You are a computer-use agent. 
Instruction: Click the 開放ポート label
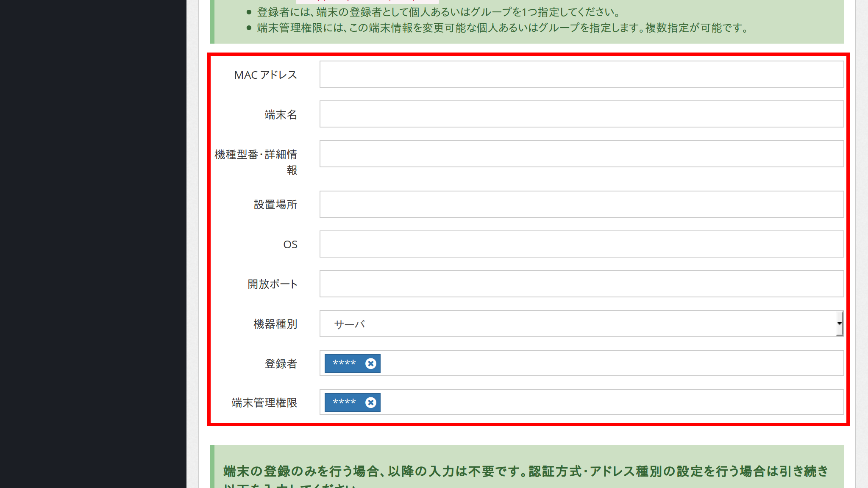pyautogui.click(x=273, y=284)
